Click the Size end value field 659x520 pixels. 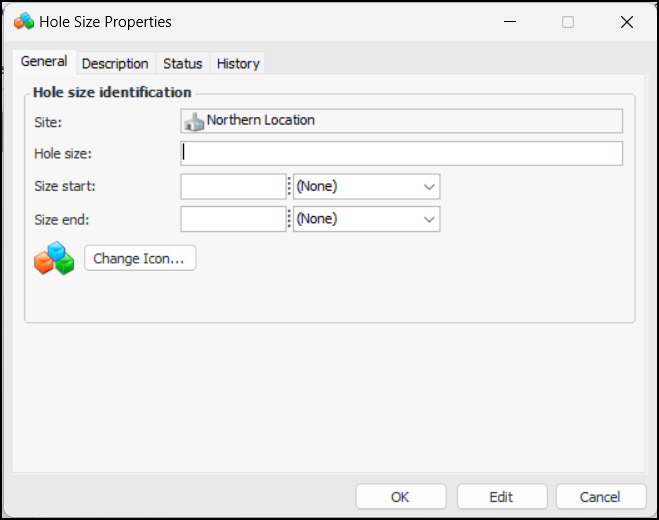pyautogui.click(x=233, y=219)
